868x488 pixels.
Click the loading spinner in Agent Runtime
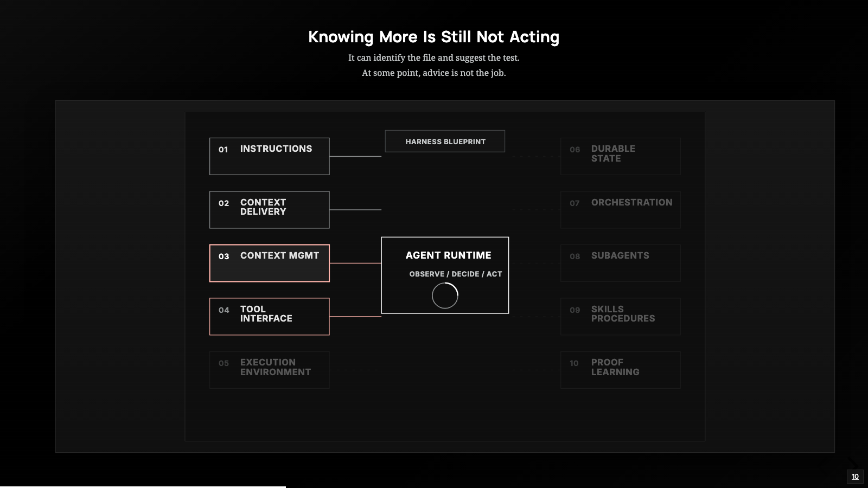click(445, 296)
